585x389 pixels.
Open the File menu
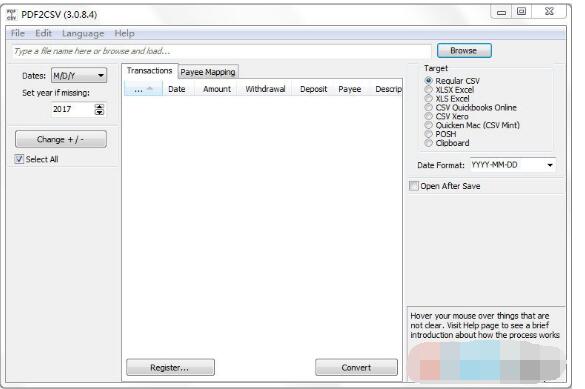pyautogui.click(x=18, y=33)
